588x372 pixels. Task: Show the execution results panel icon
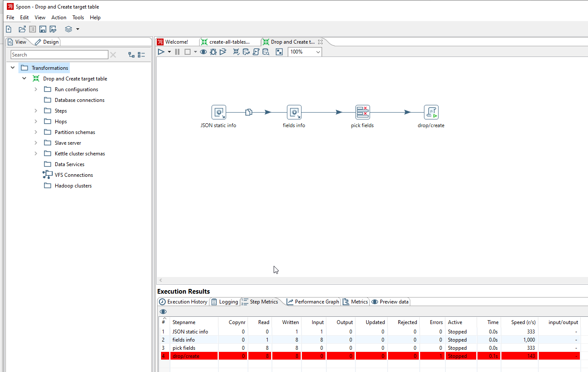(279, 51)
